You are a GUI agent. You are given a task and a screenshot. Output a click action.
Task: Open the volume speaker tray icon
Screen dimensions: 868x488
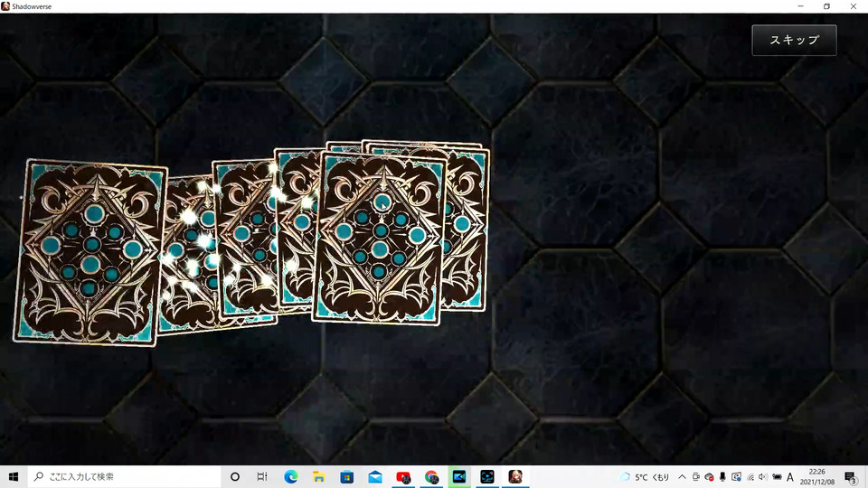(763, 477)
